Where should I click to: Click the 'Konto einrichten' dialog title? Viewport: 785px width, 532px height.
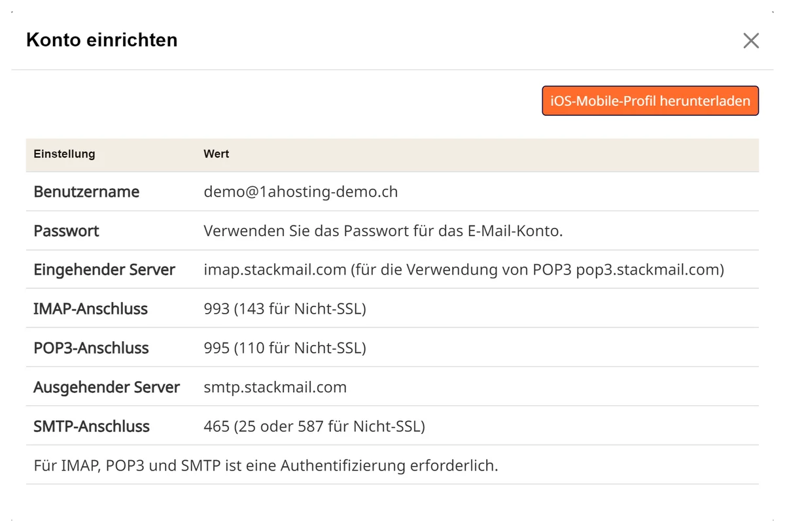click(101, 40)
